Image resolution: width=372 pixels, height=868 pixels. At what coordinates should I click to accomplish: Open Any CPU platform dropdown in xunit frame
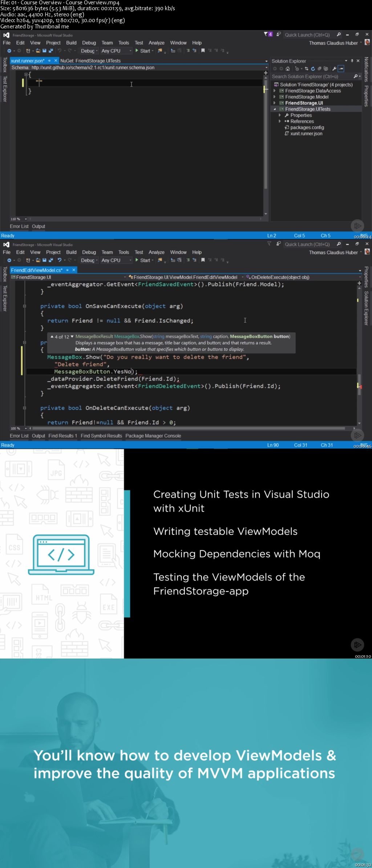click(x=116, y=51)
